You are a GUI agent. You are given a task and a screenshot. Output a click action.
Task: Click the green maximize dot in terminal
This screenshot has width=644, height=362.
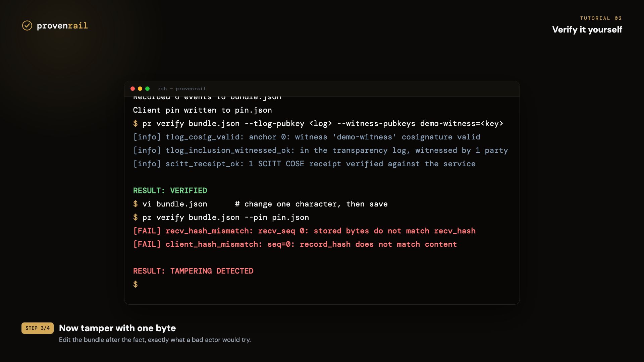click(147, 89)
